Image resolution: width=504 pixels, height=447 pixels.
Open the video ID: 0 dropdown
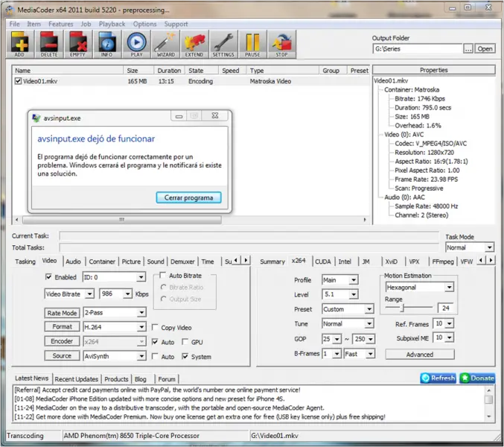(x=114, y=277)
